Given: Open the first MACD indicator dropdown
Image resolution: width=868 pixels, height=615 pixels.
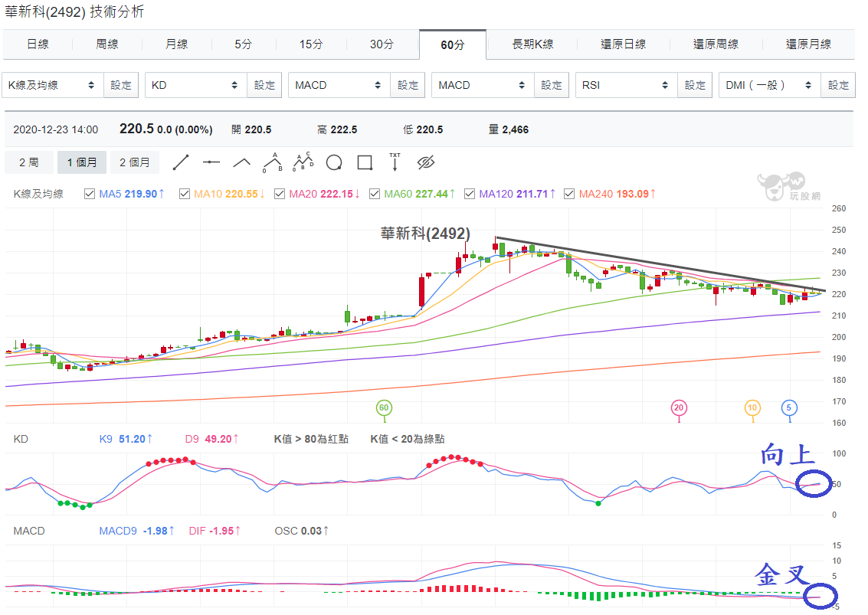Looking at the screenshot, I should (x=339, y=85).
